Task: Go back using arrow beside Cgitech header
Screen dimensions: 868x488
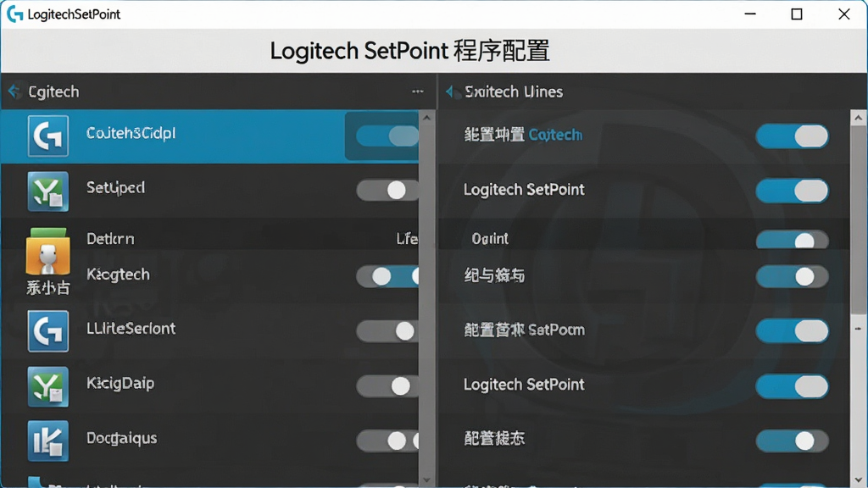Action: 14,91
